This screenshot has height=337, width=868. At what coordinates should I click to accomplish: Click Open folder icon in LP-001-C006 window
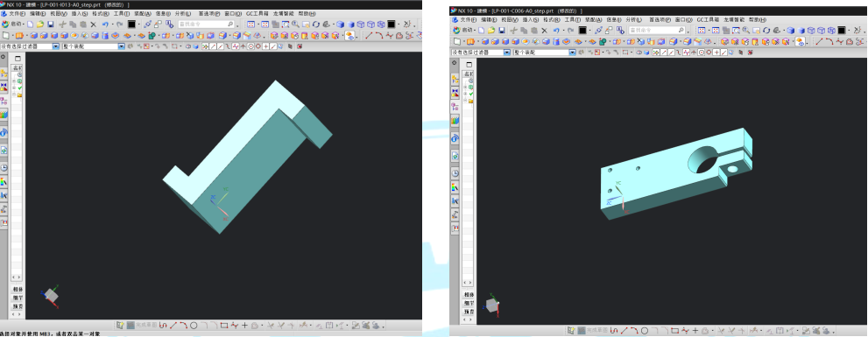(x=491, y=31)
